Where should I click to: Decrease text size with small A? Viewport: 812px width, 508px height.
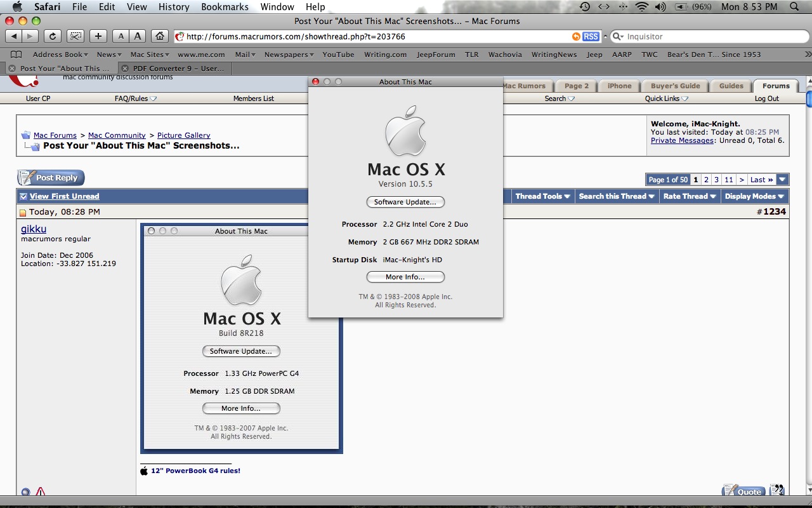121,36
